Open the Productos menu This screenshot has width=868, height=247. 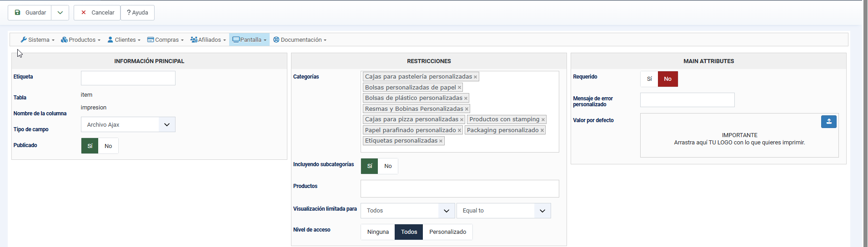pyautogui.click(x=81, y=40)
